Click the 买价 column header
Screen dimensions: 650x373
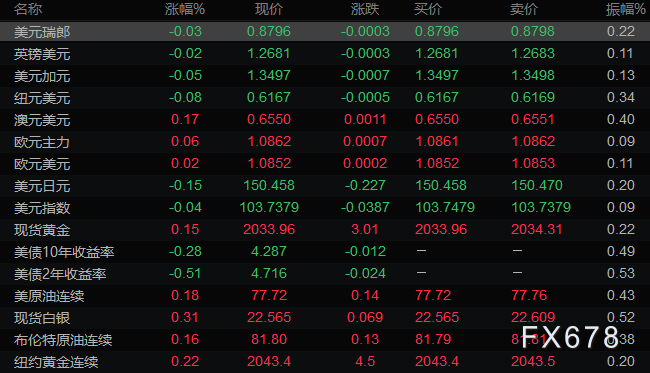pos(428,9)
